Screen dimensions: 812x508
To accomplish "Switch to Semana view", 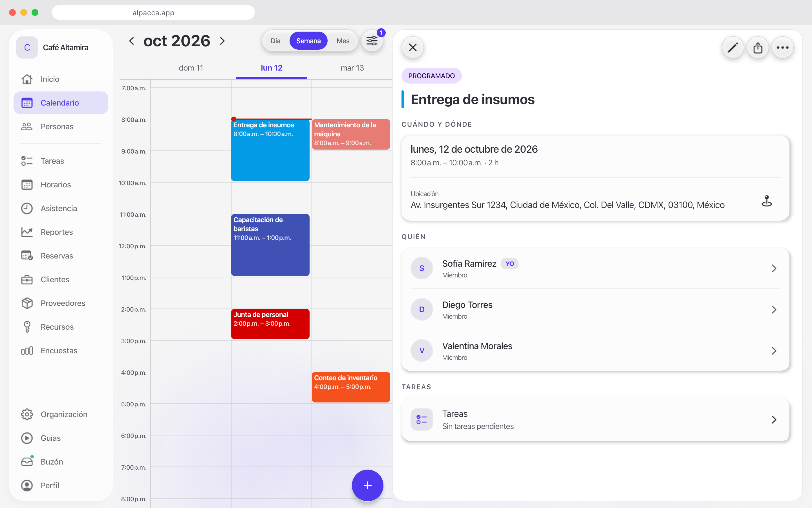I will [308, 41].
